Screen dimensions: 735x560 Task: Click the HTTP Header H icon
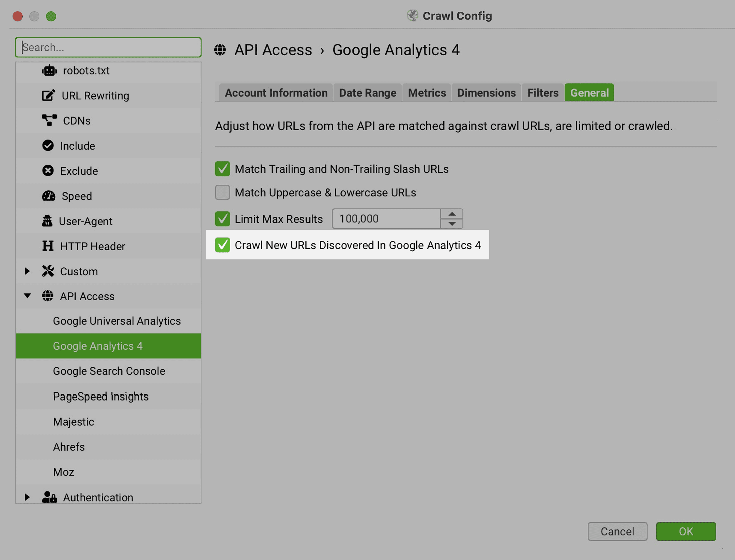[x=48, y=246]
